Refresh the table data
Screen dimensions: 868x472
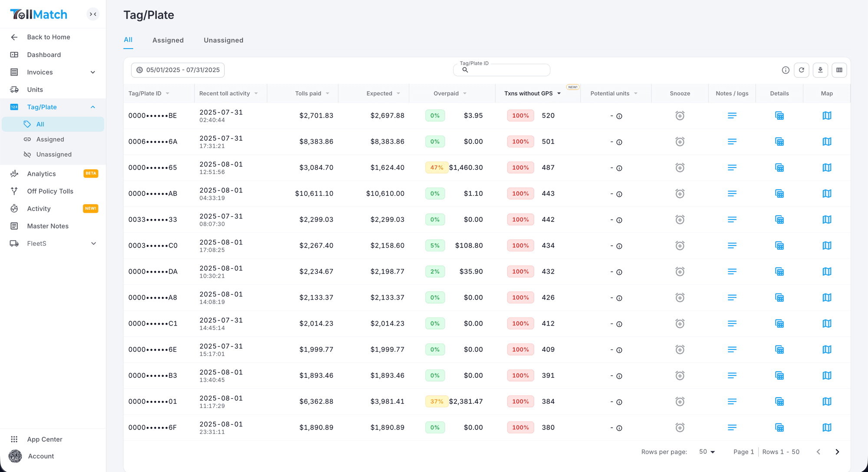pos(802,70)
